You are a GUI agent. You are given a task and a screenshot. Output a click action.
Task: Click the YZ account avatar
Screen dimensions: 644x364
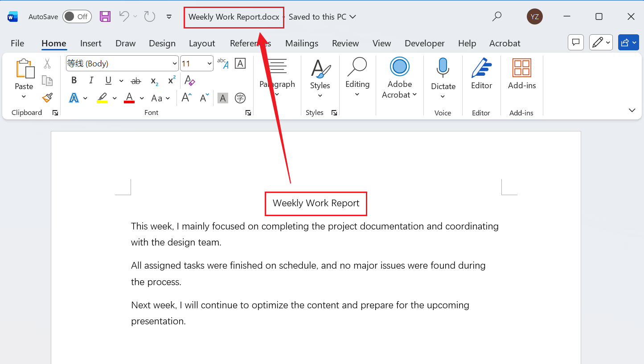click(x=535, y=16)
